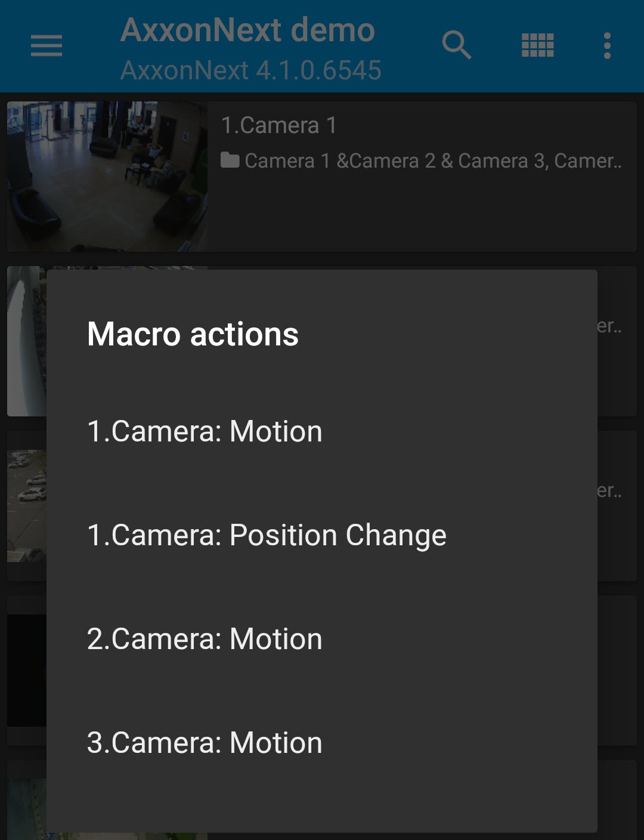Tap second camera thumbnail left of dialog title
The image size is (644, 840).
[x=26, y=340]
